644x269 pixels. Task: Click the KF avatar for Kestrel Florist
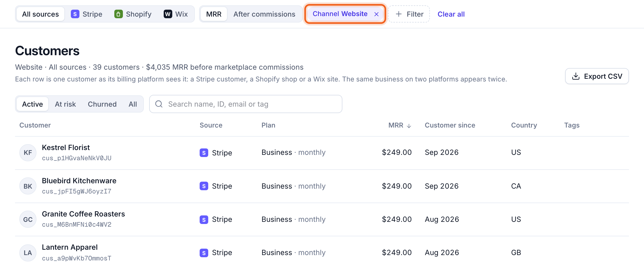(28, 153)
